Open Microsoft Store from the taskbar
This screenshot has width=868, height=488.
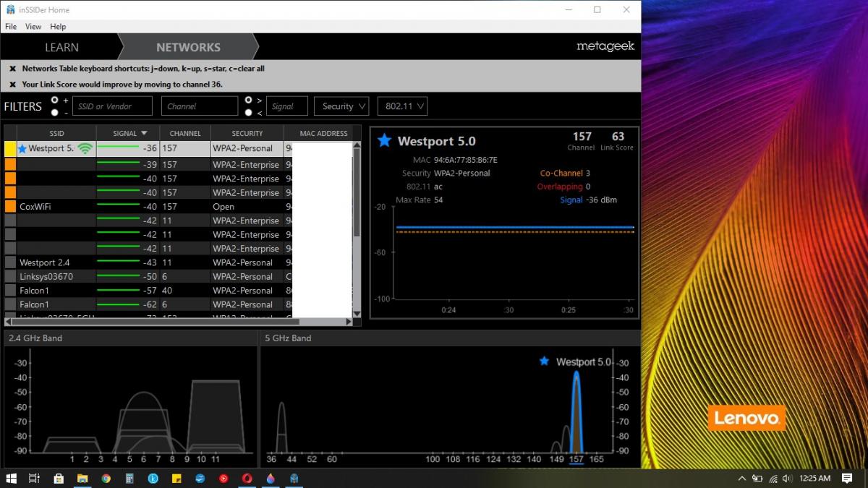pyautogui.click(x=59, y=478)
